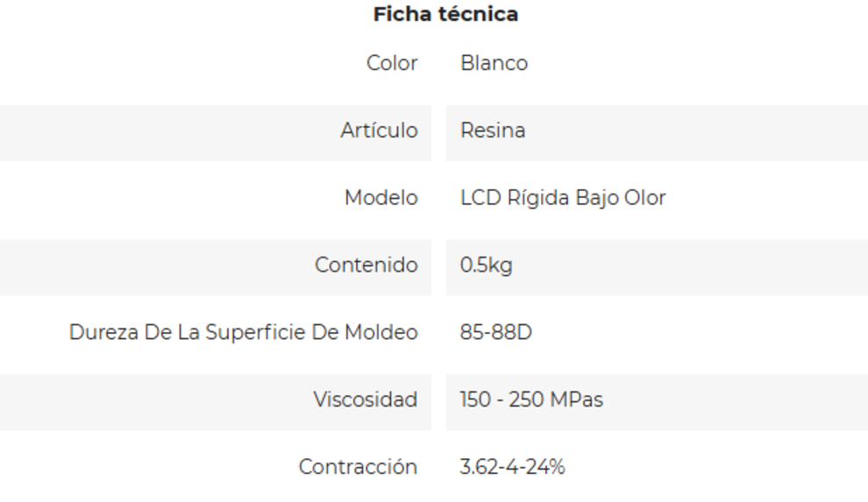Viewport: 868px width, 502px height.
Task: Click the word 'Dureza' in the hardness label
Action: point(100,333)
